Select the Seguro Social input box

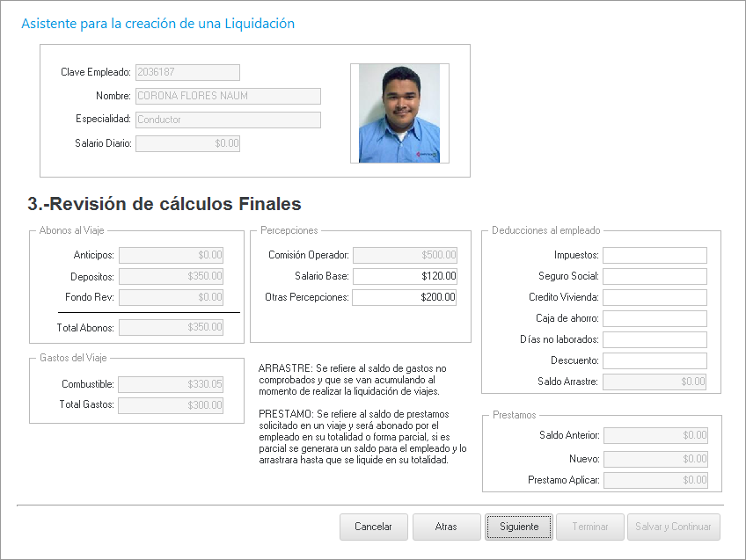tap(655, 276)
